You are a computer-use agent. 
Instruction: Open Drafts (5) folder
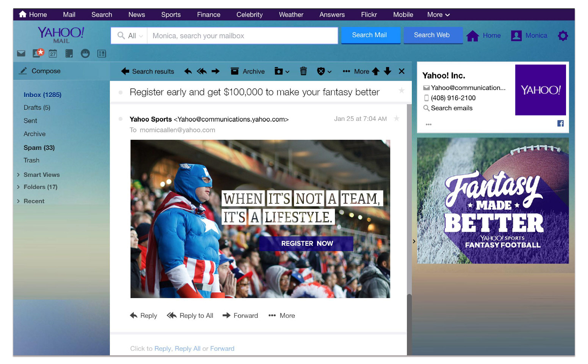(x=37, y=108)
